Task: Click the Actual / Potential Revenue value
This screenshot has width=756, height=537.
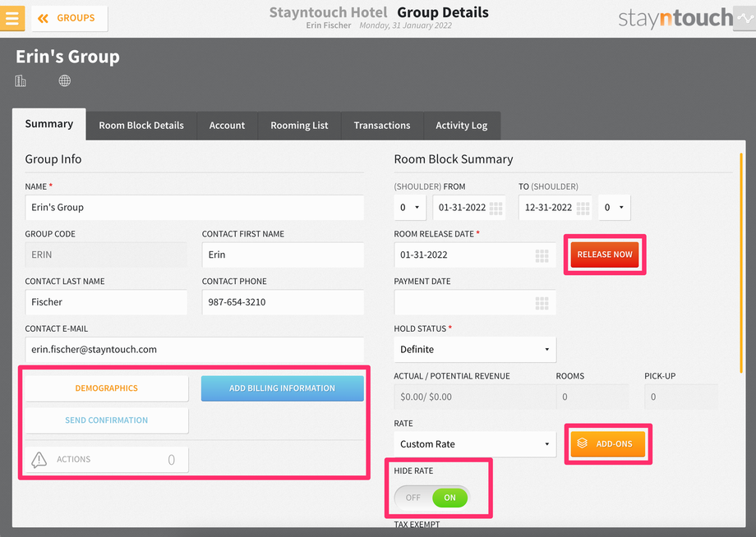Action: click(x=475, y=397)
